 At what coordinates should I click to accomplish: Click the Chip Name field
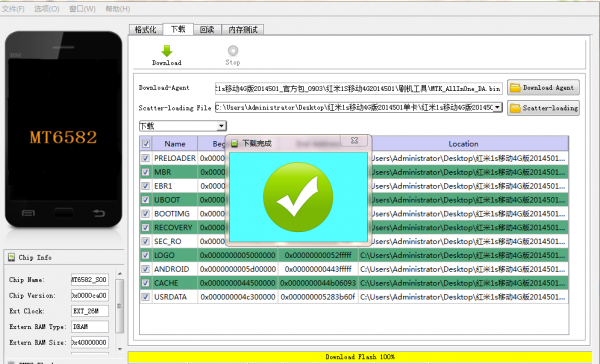pyautogui.click(x=90, y=280)
